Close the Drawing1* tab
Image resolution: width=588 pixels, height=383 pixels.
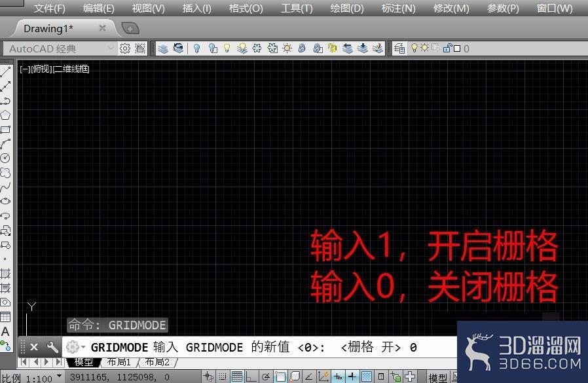[x=102, y=28]
